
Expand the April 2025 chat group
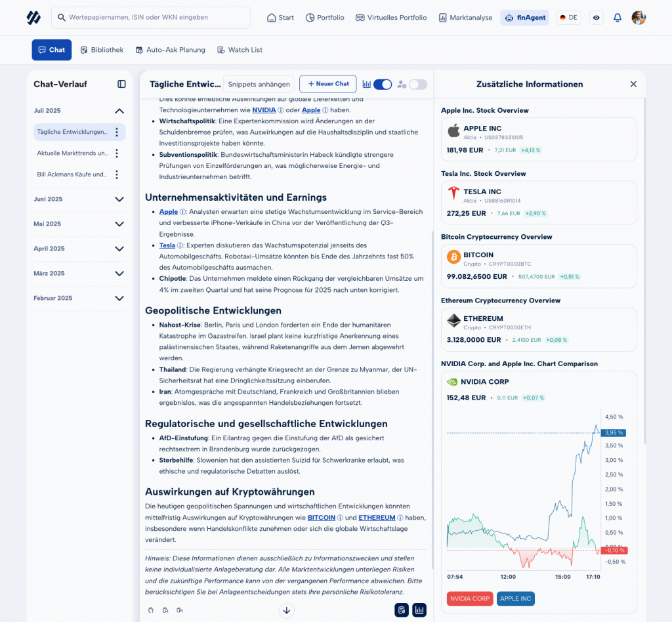click(x=119, y=249)
